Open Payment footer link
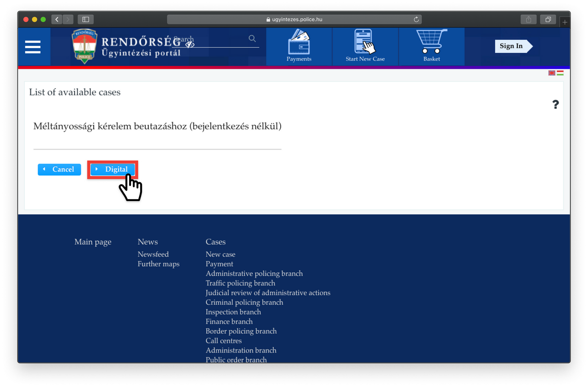Screen dimensions: 588x387 [x=219, y=264]
